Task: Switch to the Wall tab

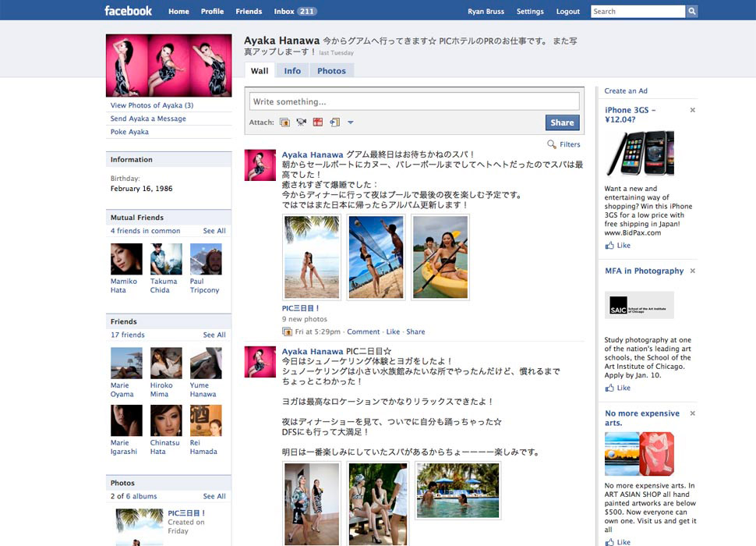Action: coord(260,70)
